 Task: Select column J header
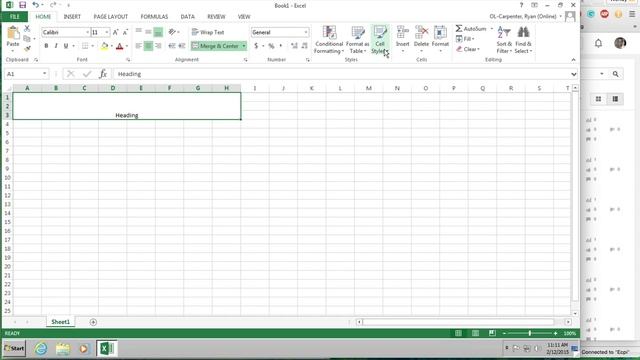pos(283,88)
